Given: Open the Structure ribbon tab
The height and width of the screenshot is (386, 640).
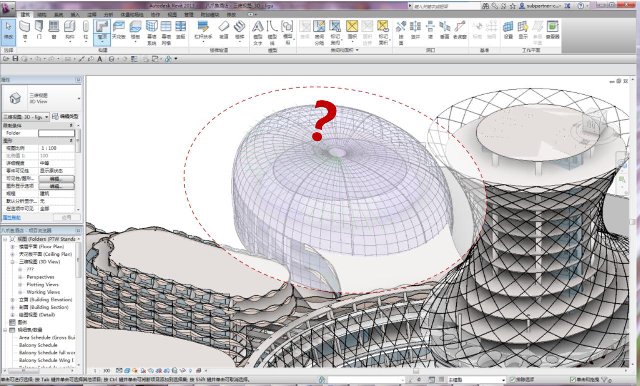Looking at the screenshot, I should 42,14.
